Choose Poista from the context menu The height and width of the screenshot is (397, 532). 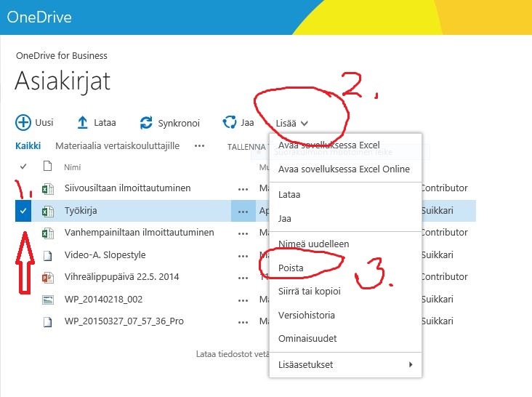(291, 268)
